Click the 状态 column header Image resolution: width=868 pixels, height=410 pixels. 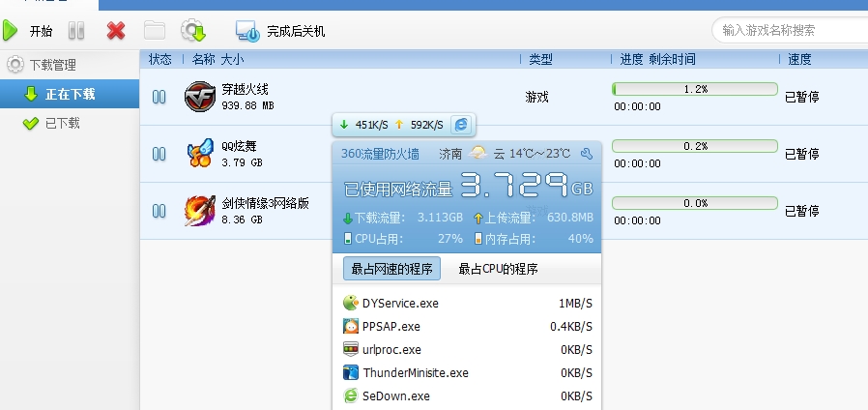tap(160, 59)
